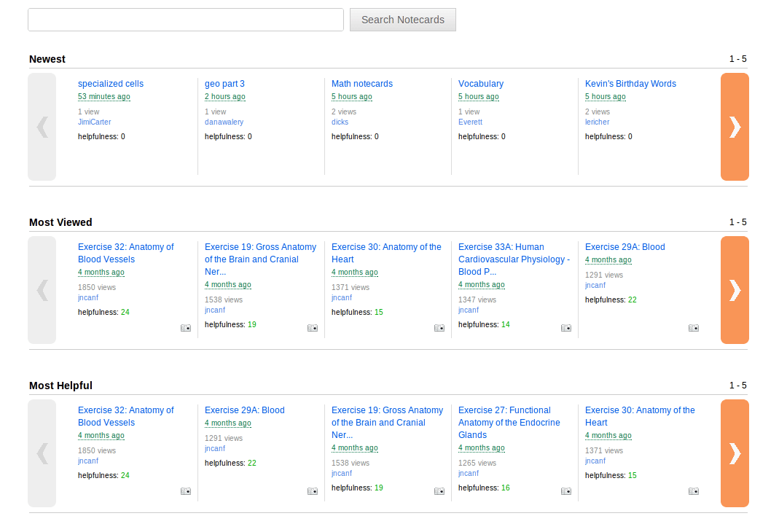Visit Everett user profile
779x532 pixels.
[471, 122]
